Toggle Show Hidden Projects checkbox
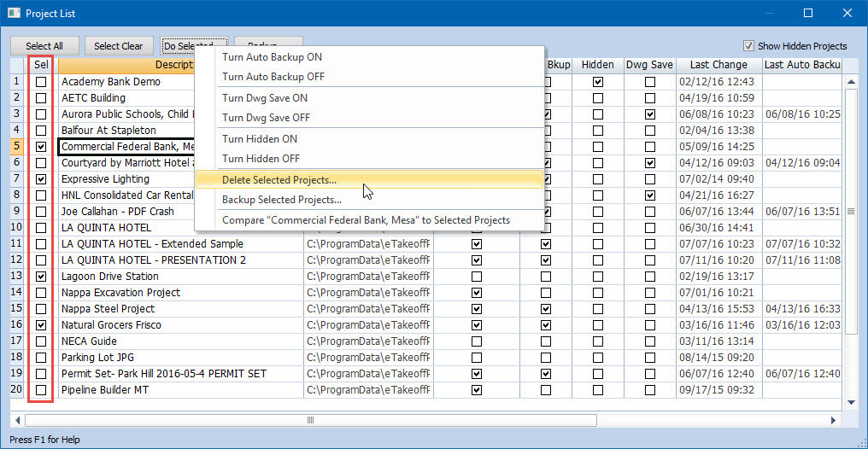Image resolution: width=868 pixels, height=449 pixels. (749, 46)
